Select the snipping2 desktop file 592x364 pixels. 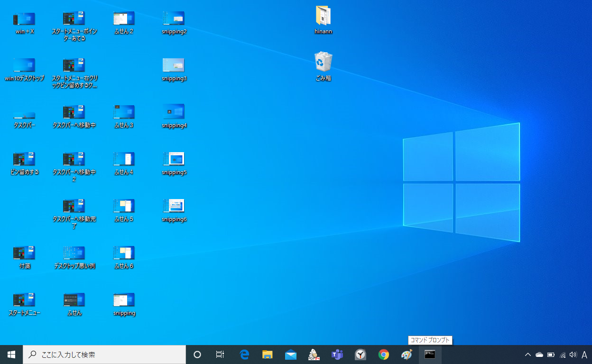pyautogui.click(x=174, y=23)
